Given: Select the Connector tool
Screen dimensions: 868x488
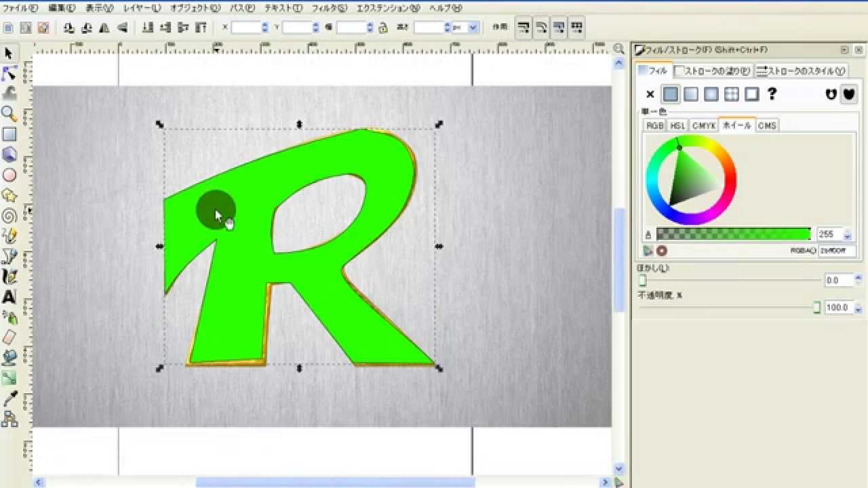Looking at the screenshot, I should coord(9,420).
